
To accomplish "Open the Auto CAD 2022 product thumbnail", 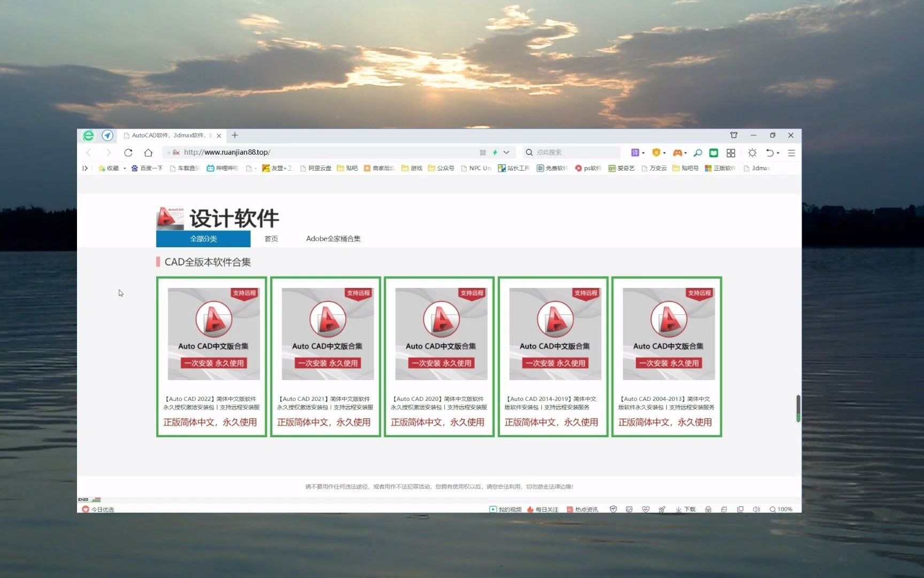I will [214, 334].
